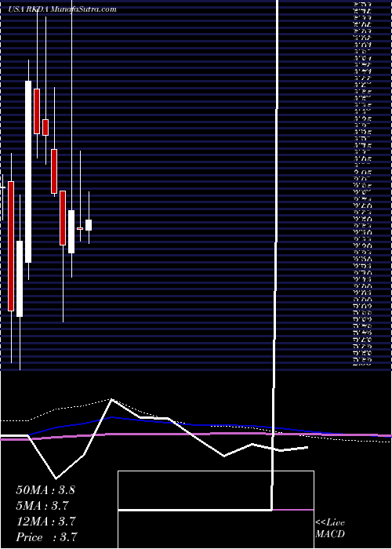Select the Price : 3.7 readout
Image resolution: width=392 pixels, height=549 pixels.
pyautogui.click(x=46, y=537)
